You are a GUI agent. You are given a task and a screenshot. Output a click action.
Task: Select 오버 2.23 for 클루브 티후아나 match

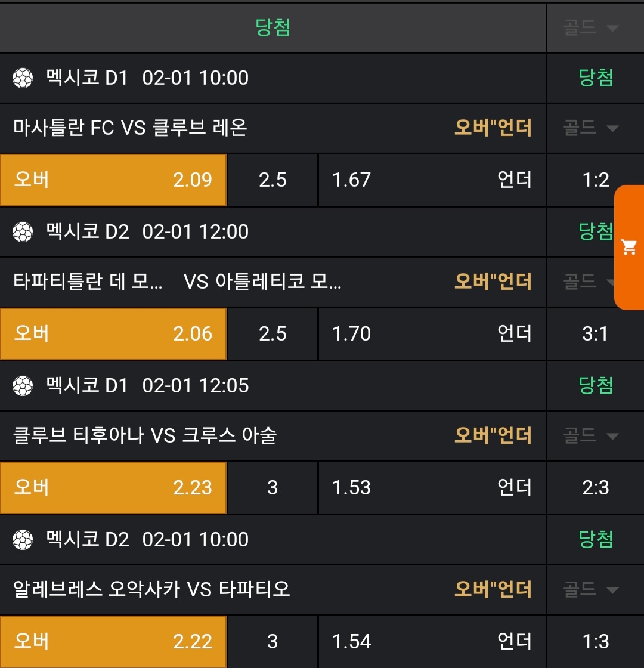tap(113, 488)
